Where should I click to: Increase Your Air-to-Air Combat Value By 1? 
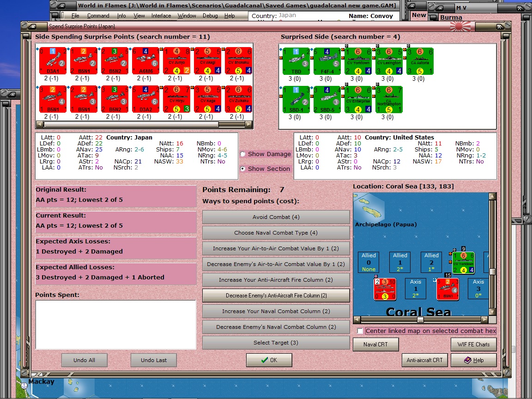[276, 248]
